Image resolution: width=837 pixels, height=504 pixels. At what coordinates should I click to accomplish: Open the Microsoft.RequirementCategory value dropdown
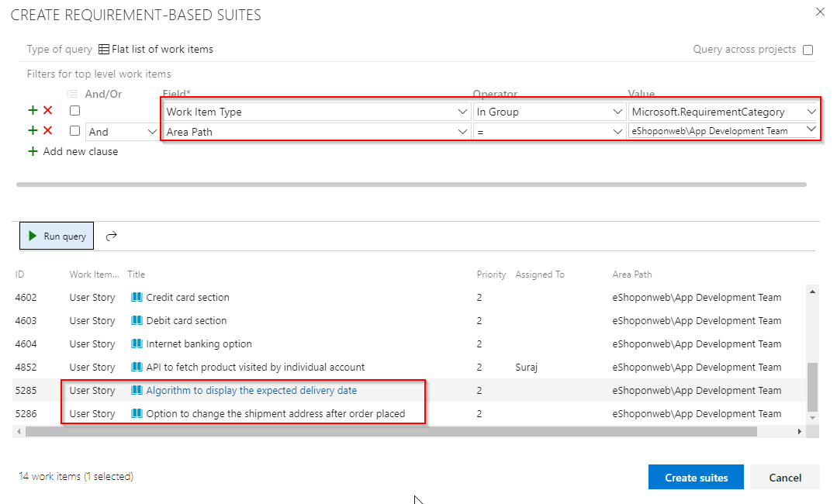pos(724,112)
